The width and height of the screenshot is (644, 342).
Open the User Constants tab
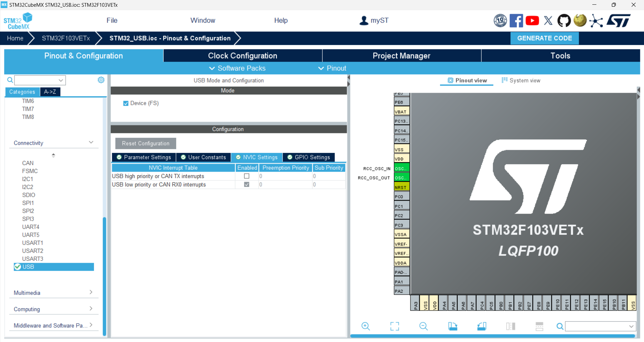pos(203,157)
